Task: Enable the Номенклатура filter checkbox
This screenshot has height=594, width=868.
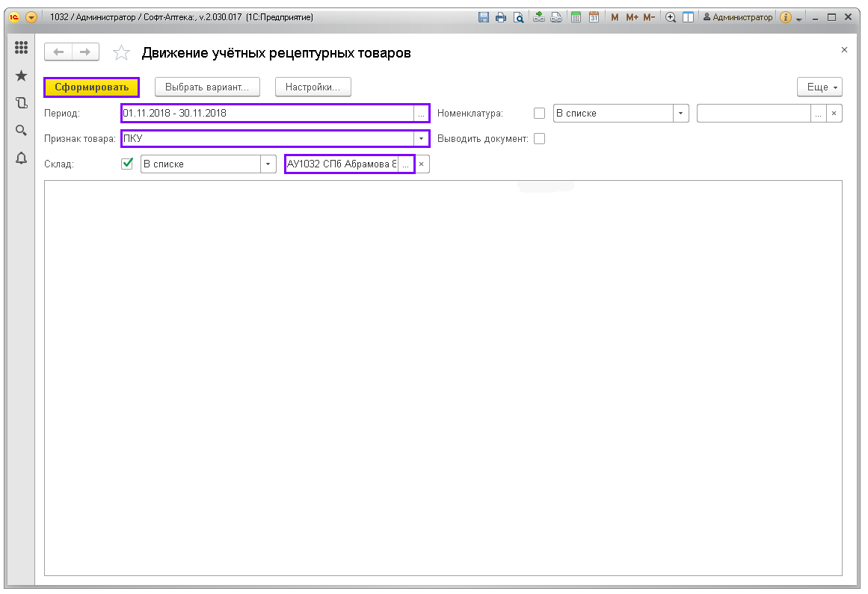Action: coord(539,114)
